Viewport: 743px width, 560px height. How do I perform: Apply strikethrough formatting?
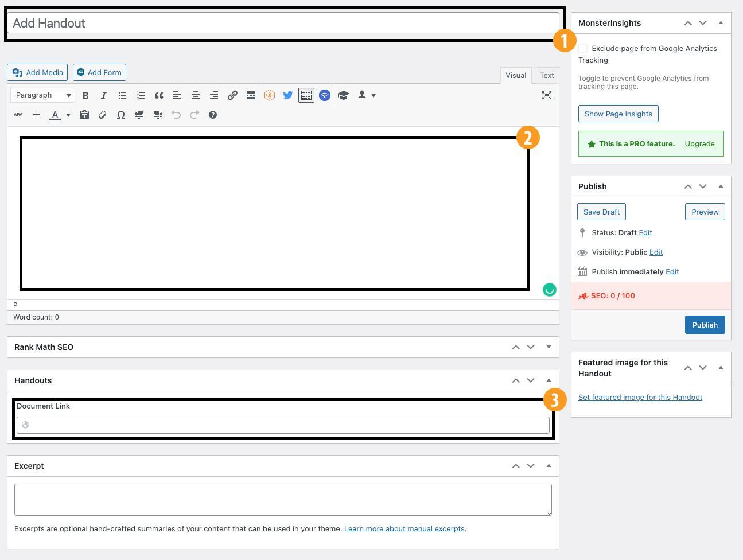click(x=18, y=115)
